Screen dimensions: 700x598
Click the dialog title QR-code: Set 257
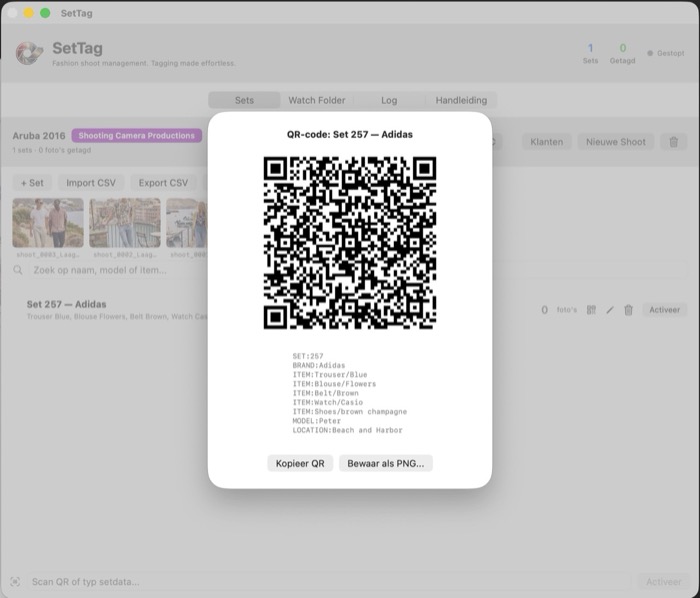pyautogui.click(x=350, y=134)
